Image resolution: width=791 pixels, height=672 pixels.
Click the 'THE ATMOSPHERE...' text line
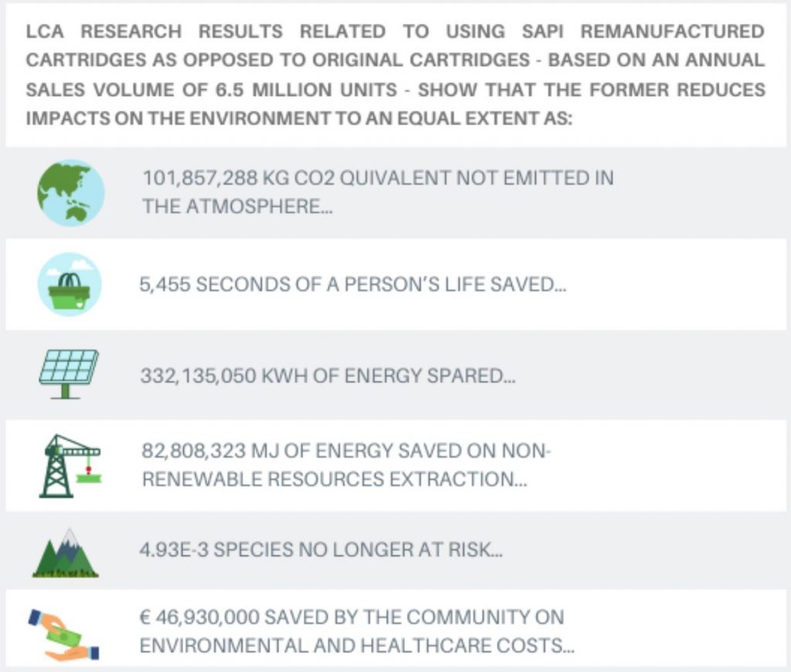point(238,206)
